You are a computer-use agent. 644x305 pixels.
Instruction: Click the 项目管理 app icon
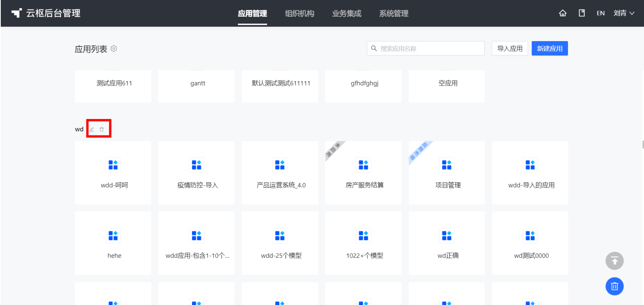click(x=447, y=165)
